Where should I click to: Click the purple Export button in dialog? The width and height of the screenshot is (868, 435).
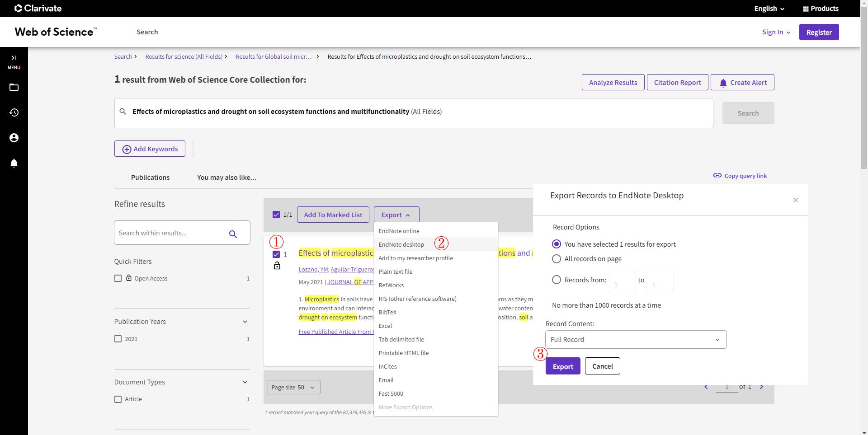pyautogui.click(x=563, y=366)
